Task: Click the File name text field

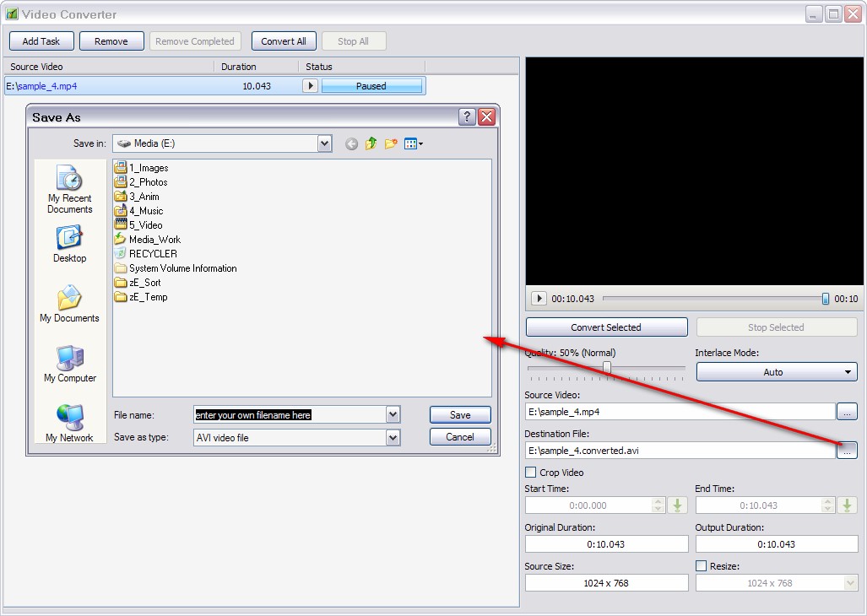Action: tap(289, 415)
